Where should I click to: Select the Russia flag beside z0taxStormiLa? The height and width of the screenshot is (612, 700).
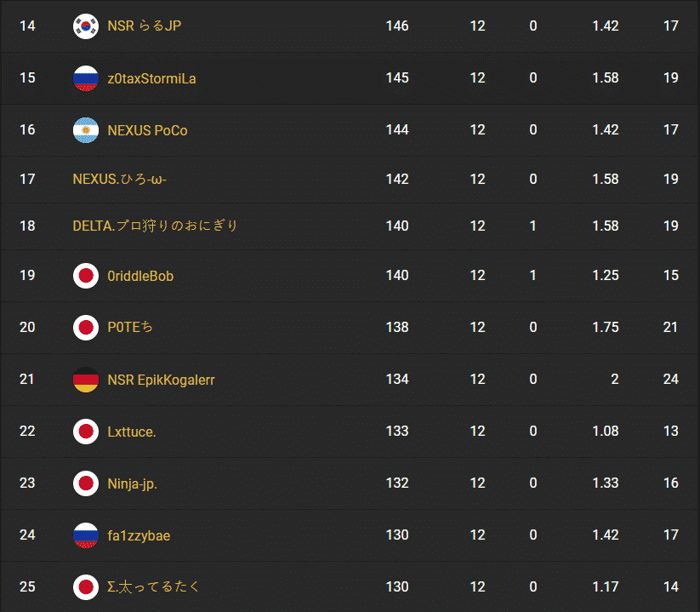pyautogui.click(x=85, y=77)
